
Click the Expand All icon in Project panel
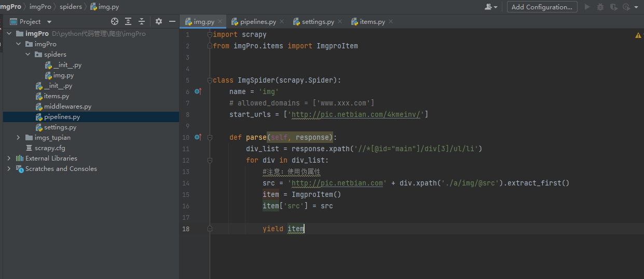click(128, 21)
